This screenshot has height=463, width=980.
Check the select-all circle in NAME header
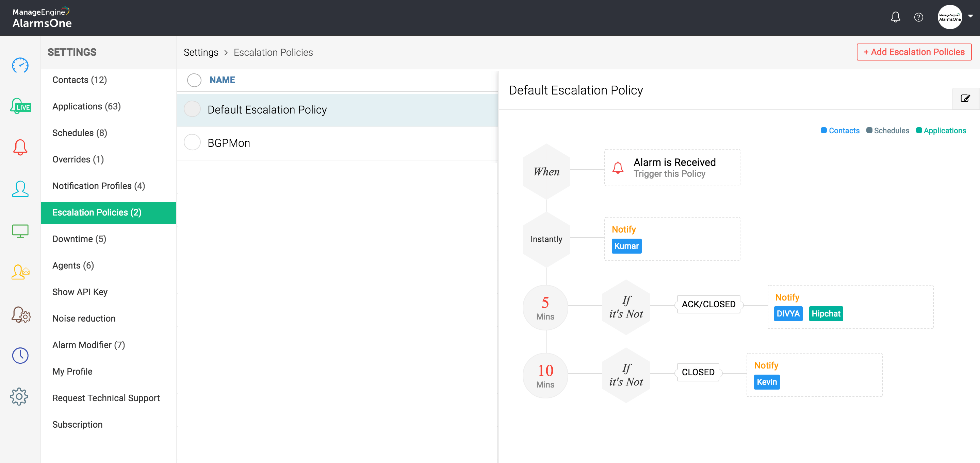tap(194, 80)
